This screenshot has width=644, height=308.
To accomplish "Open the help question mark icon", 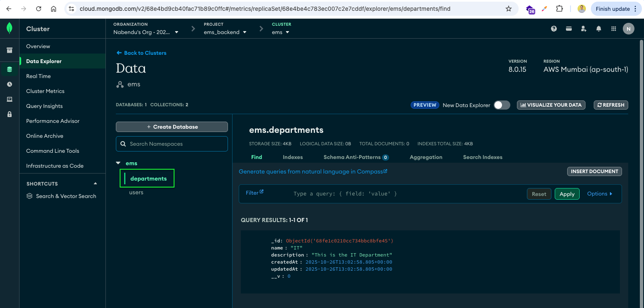I will (x=554, y=29).
